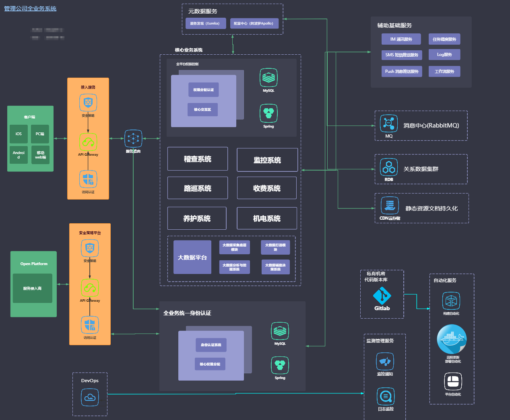Select the IM 通讯服务 block
510x420 pixels.
point(401,39)
